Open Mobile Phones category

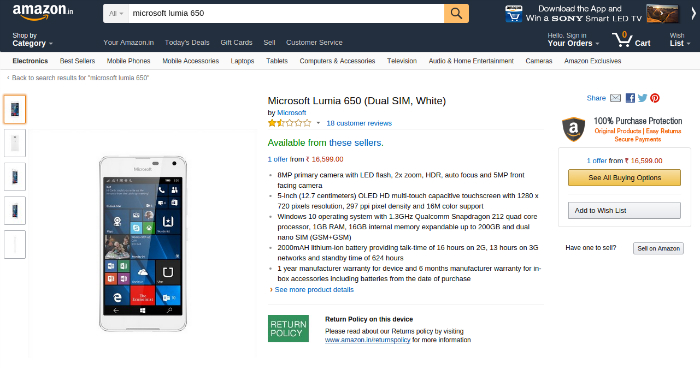tap(128, 61)
